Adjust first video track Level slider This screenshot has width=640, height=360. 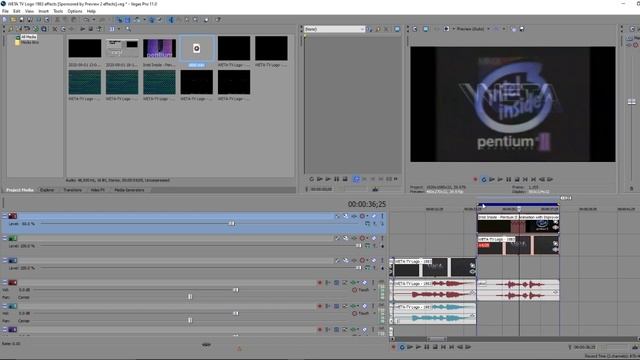click(231, 224)
